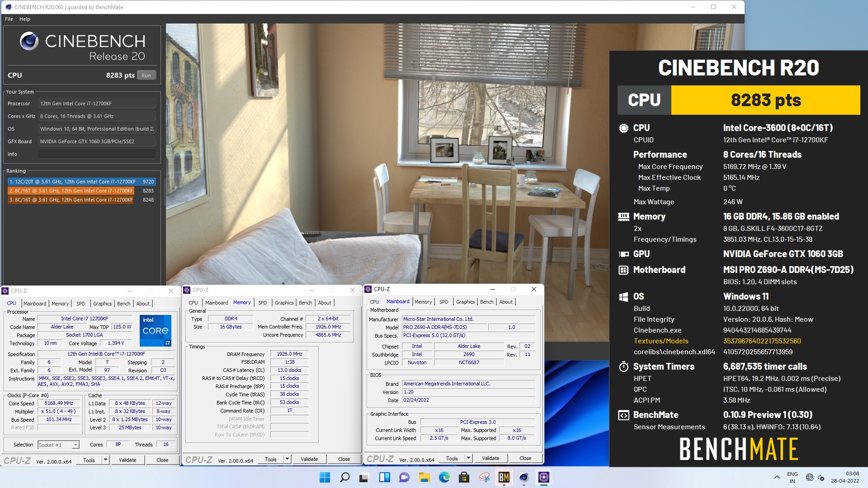Screen dimensions: 868x488
Task: Click Validate in CPU-Z Memory window
Action: pos(309,459)
